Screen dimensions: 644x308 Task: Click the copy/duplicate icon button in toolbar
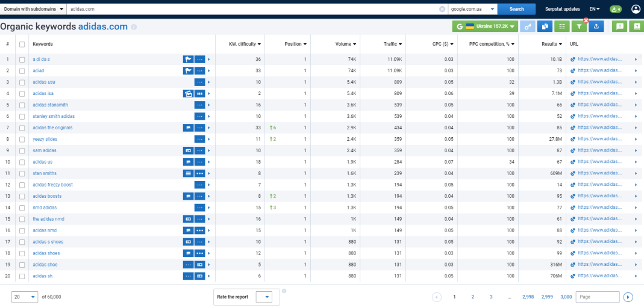point(545,26)
